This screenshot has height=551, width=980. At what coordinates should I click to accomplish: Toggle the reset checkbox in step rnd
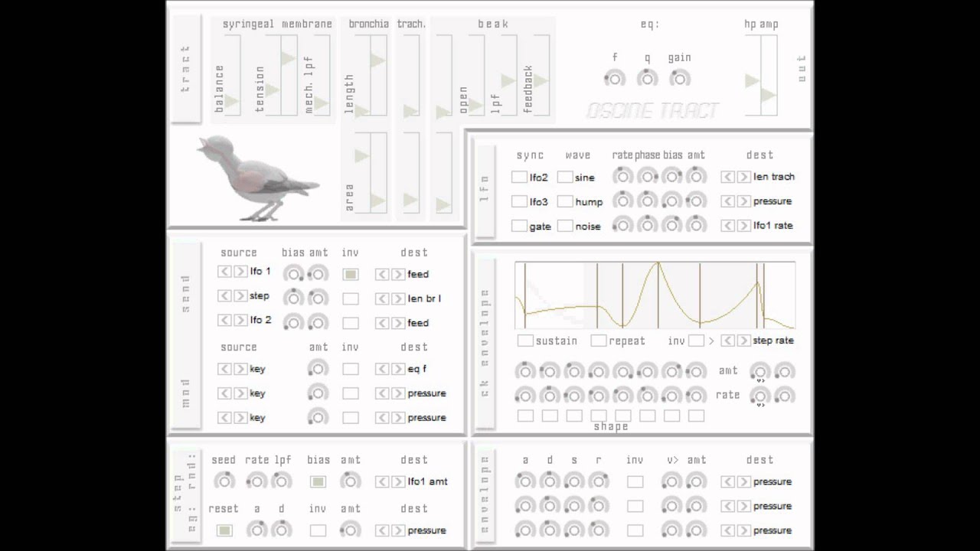coord(224,530)
